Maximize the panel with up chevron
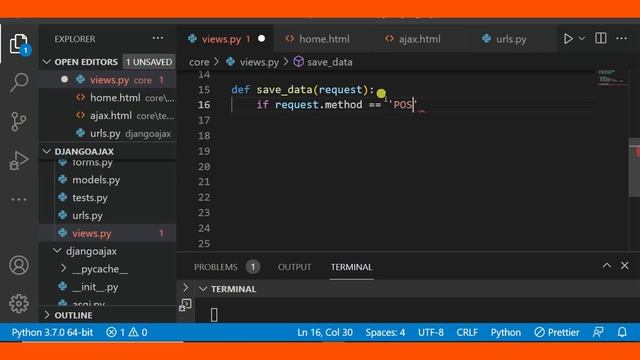This screenshot has width=640, height=360. tap(607, 266)
